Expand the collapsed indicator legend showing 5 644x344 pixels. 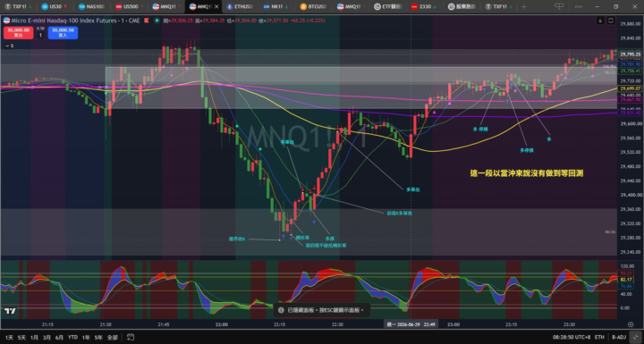click(9, 46)
